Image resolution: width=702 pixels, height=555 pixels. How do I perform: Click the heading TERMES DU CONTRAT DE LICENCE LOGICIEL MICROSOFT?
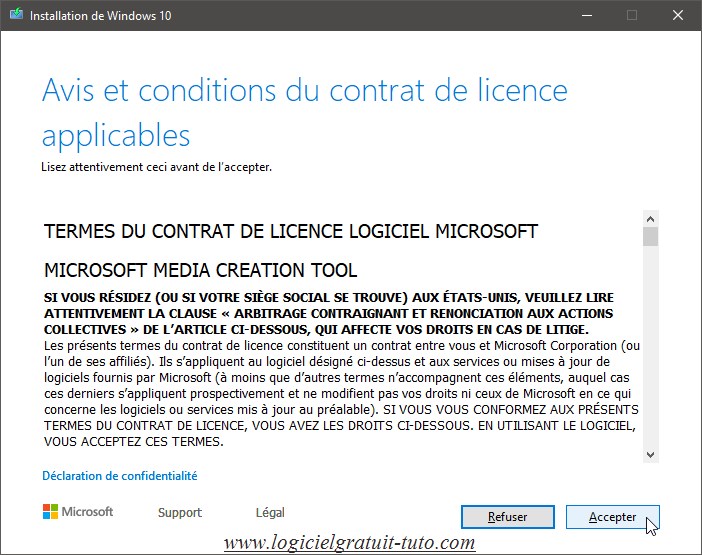tap(291, 231)
